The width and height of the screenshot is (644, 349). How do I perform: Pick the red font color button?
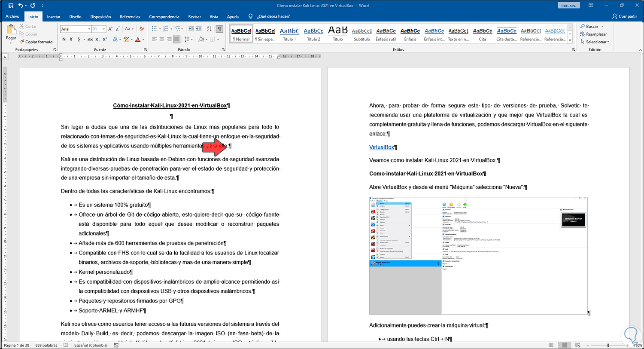[138, 39]
